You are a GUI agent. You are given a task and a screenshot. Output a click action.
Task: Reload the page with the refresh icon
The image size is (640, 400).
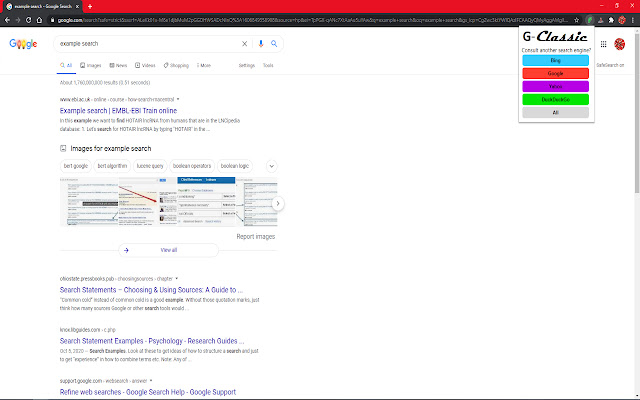coord(29,20)
